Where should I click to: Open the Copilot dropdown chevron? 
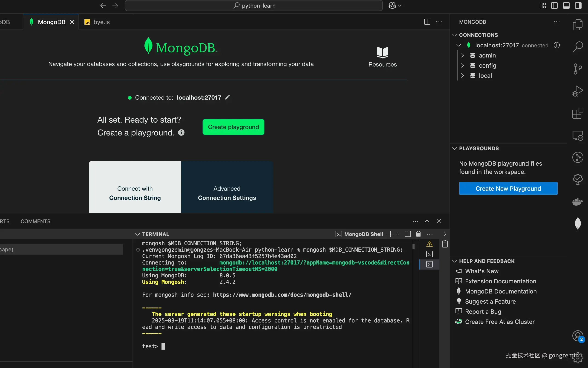point(399,6)
